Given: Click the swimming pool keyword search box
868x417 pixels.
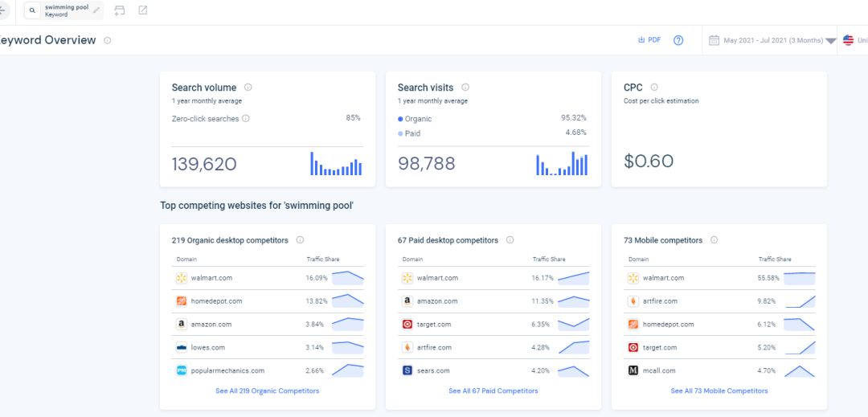Looking at the screenshot, I should (64, 10).
